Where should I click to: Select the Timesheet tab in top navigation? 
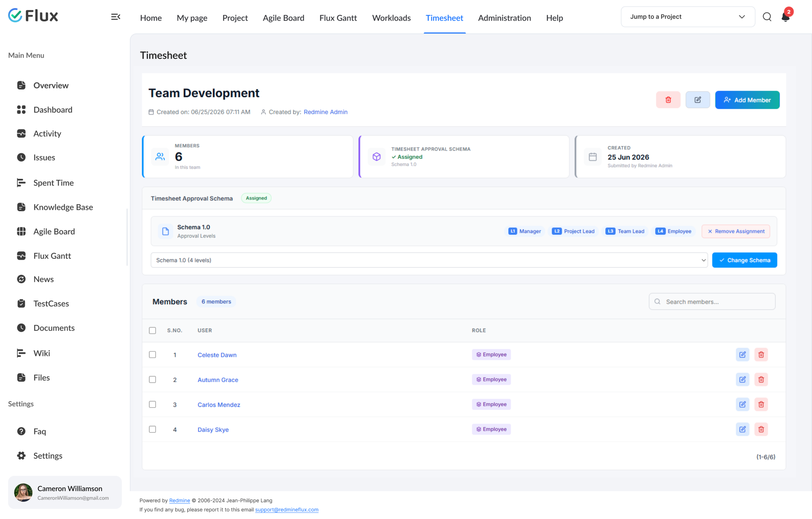444,18
